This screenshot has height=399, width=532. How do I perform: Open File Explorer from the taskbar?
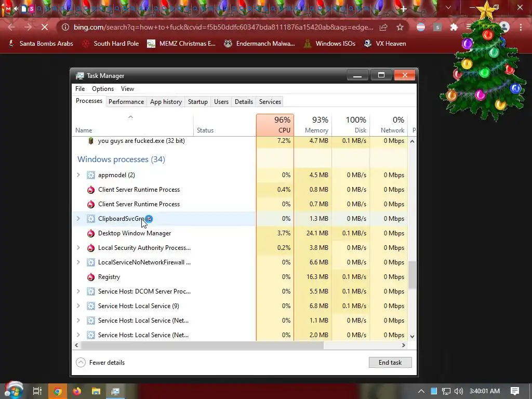point(96,391)
